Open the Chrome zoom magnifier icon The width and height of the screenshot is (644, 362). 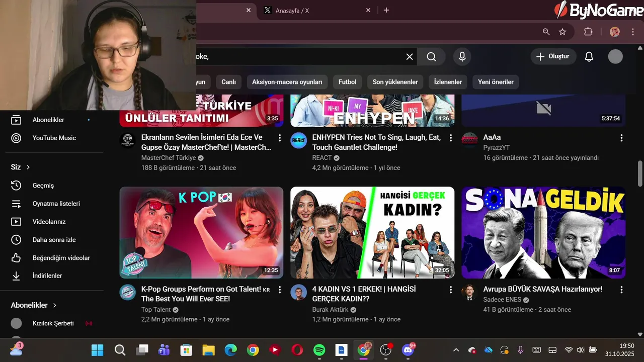click(546, 32)
